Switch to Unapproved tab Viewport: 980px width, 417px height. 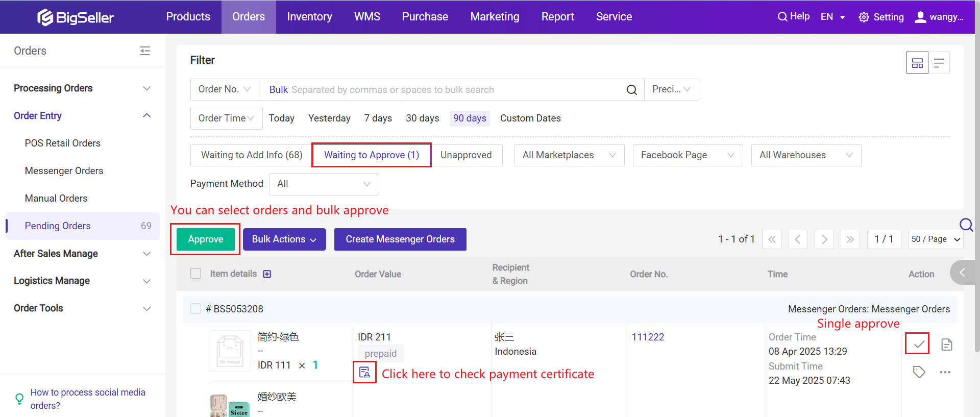click(x=466, y=155)
